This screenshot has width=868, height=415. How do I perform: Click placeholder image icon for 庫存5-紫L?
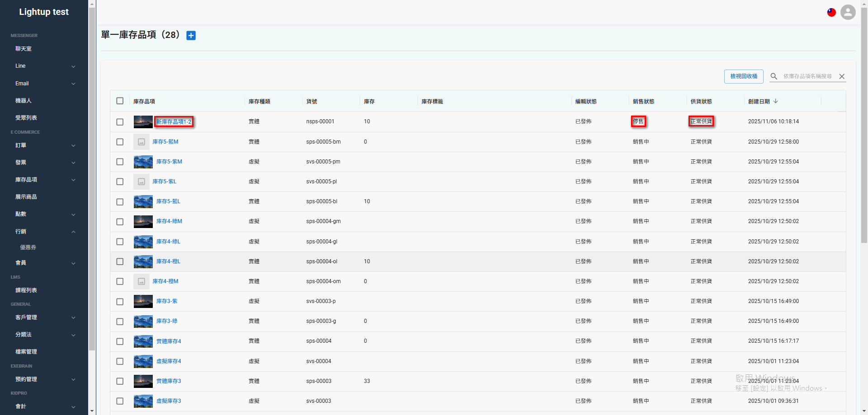pos(142,182)
